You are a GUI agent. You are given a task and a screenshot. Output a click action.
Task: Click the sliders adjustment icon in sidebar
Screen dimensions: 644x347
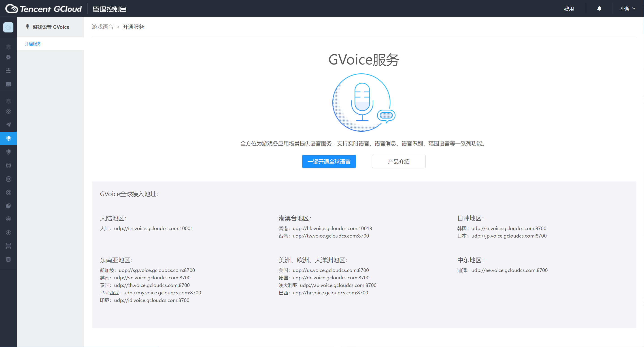tap(8, 71)
